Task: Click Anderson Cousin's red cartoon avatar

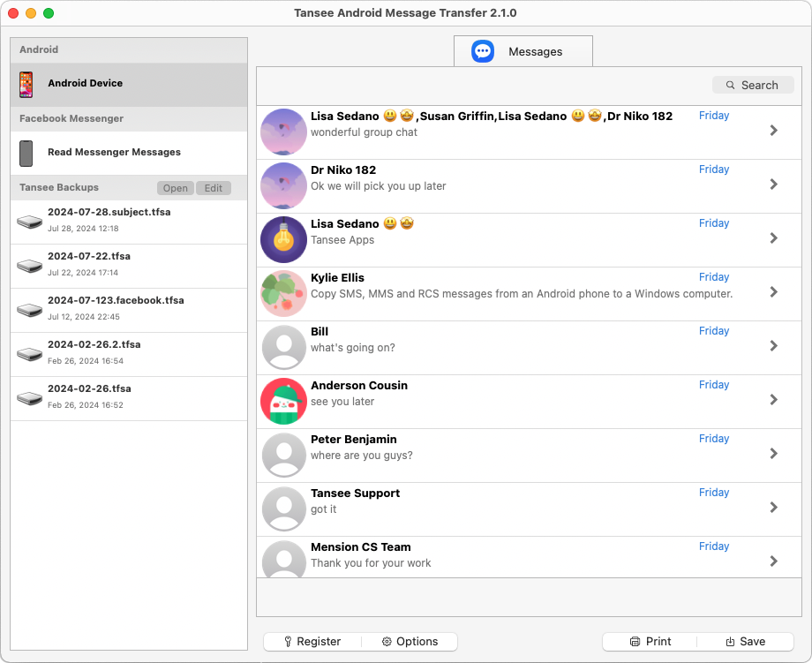Action: [x=284, y=402]
